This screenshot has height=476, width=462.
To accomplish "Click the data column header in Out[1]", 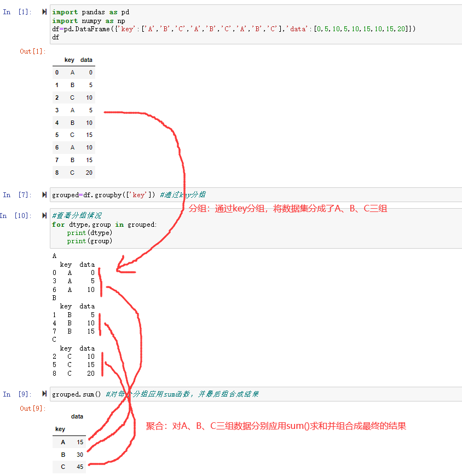I will (x=86, y=60).
